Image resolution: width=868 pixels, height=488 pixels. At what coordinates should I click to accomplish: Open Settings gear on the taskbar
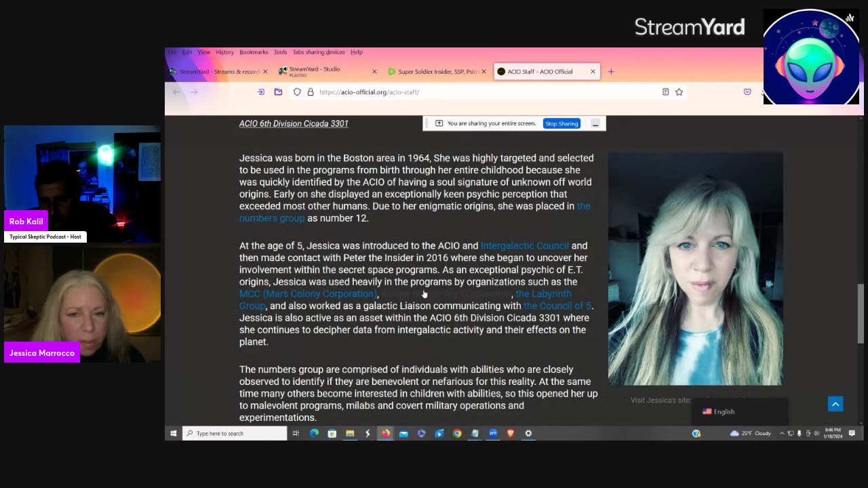tap(528, 433)
